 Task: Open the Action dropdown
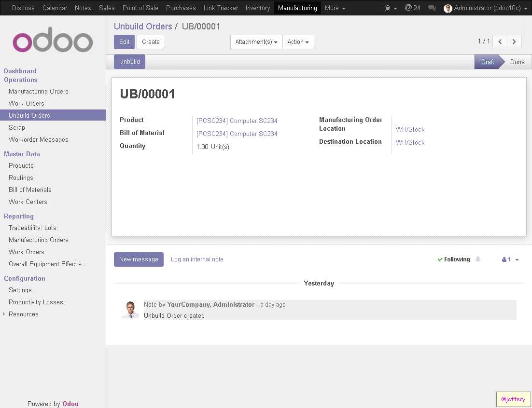(x=298, y=42)
